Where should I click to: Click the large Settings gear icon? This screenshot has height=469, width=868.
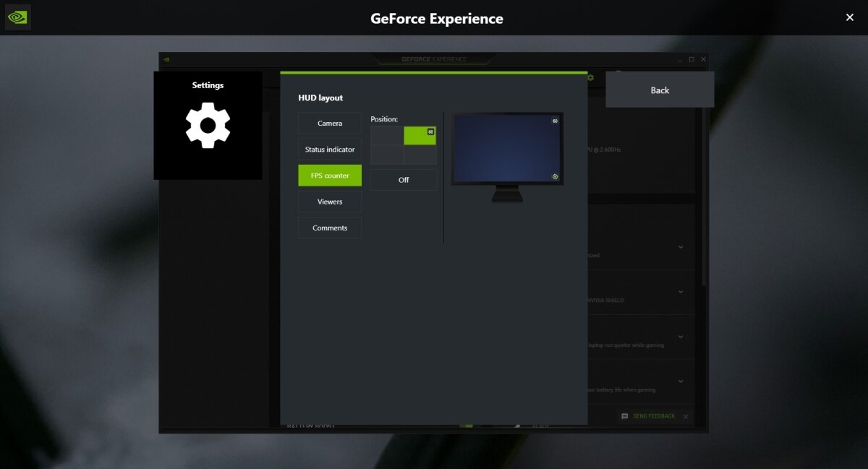click(x=208, y=126)
